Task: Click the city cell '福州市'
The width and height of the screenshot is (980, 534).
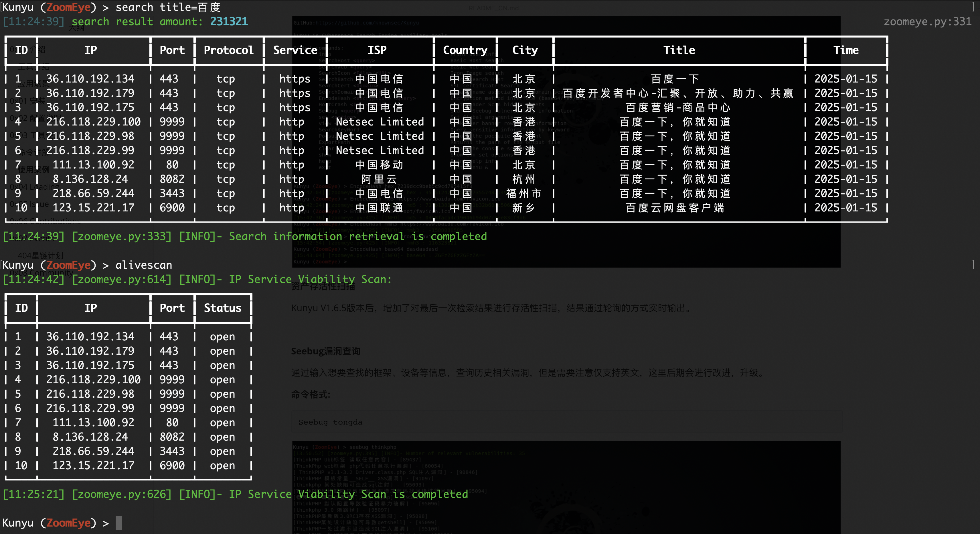Action: [524, 193]
